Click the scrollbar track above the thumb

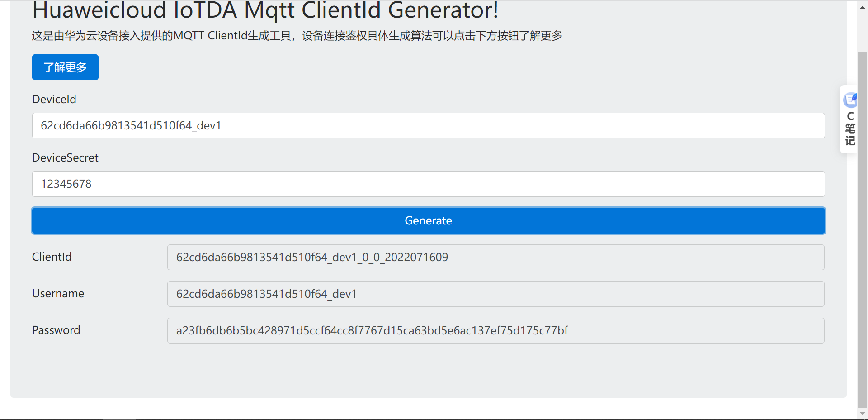pyautogui.click(x=863, y=32)
